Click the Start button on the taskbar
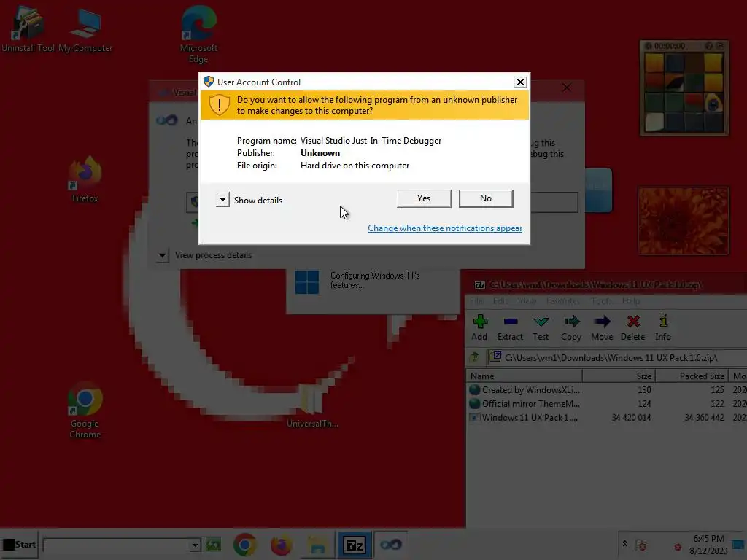747x560 pixels. click(19, 544)
